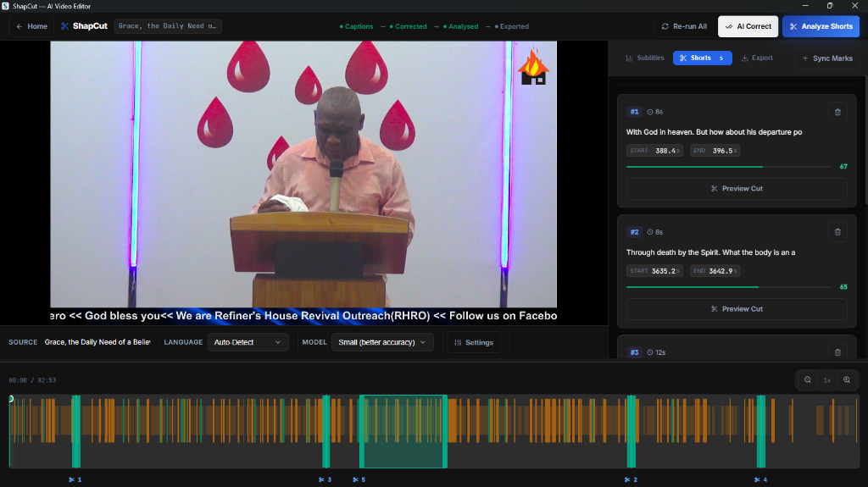868x487 pixels.
Task: Click the #3 badge on third short
Action: pyautogui.click(x=634, y=352)
